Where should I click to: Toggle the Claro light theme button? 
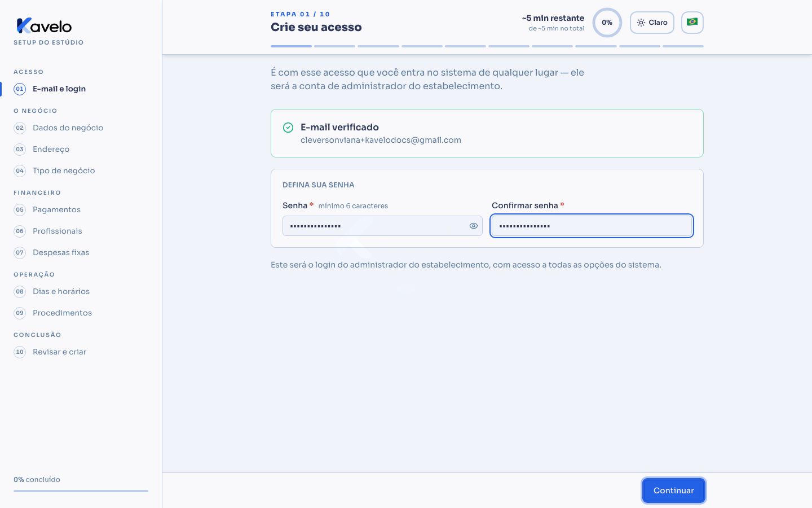[652, 23]
